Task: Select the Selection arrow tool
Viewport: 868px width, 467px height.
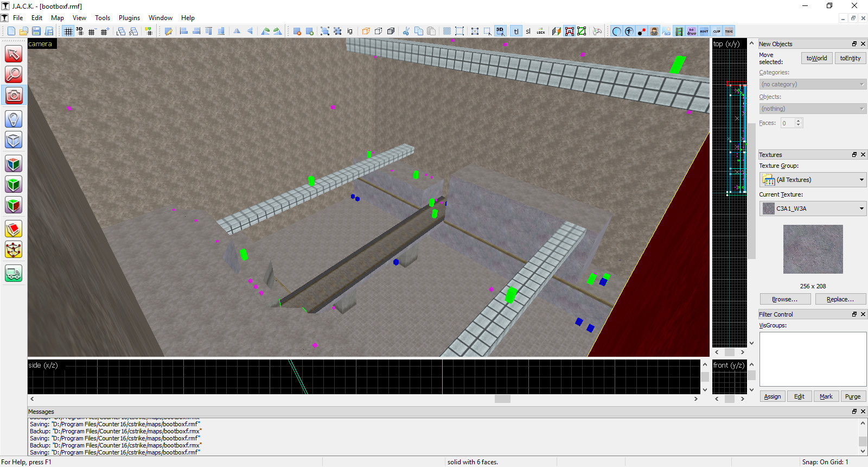Action: click(x=14, y=54)
